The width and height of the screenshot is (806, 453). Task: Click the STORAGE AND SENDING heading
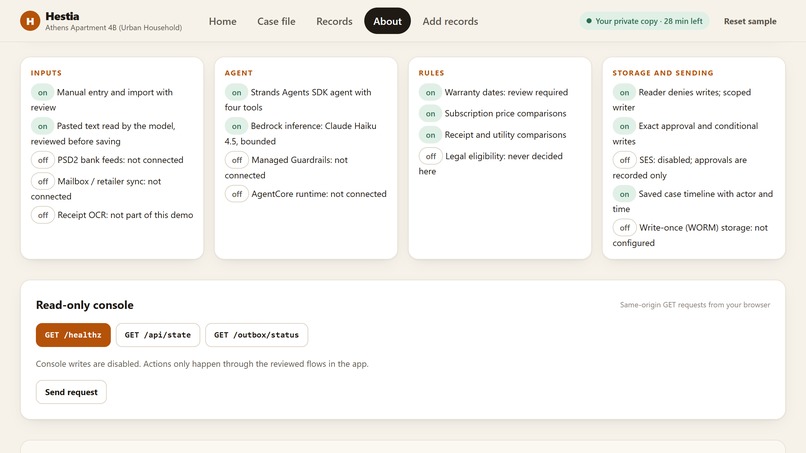663,73
